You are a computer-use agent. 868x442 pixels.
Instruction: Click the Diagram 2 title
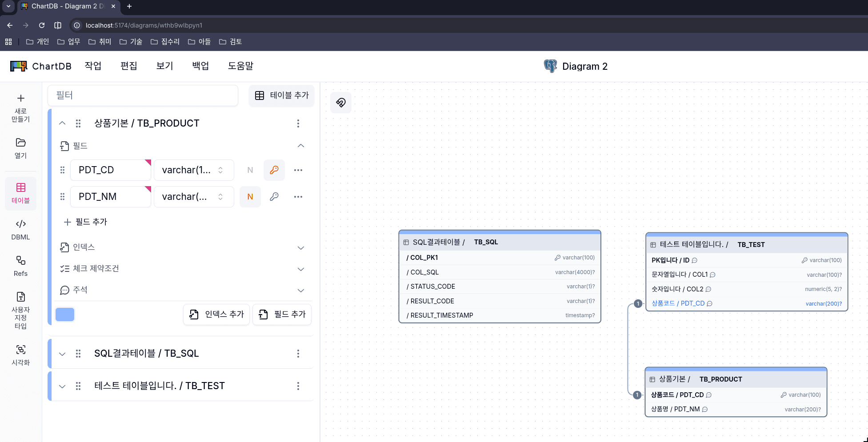585,66
